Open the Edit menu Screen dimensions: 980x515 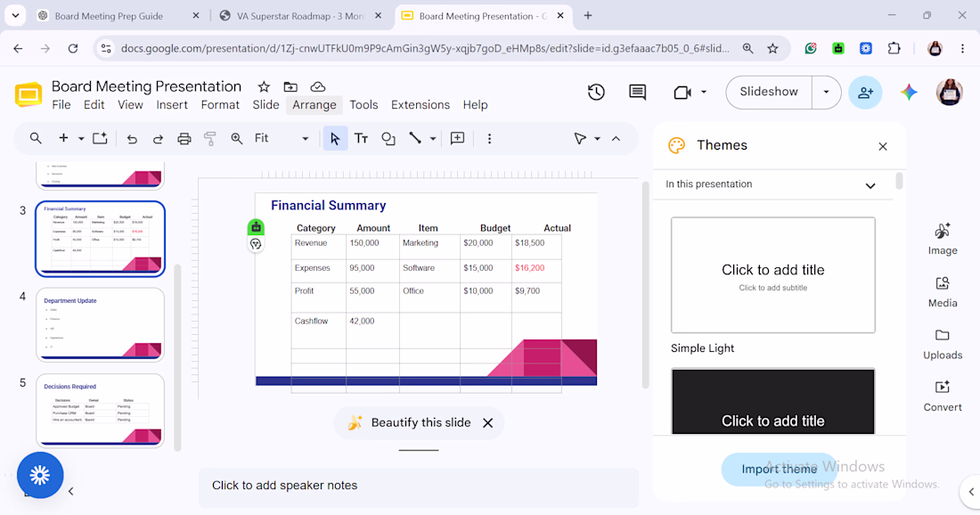tap(94, 105)
